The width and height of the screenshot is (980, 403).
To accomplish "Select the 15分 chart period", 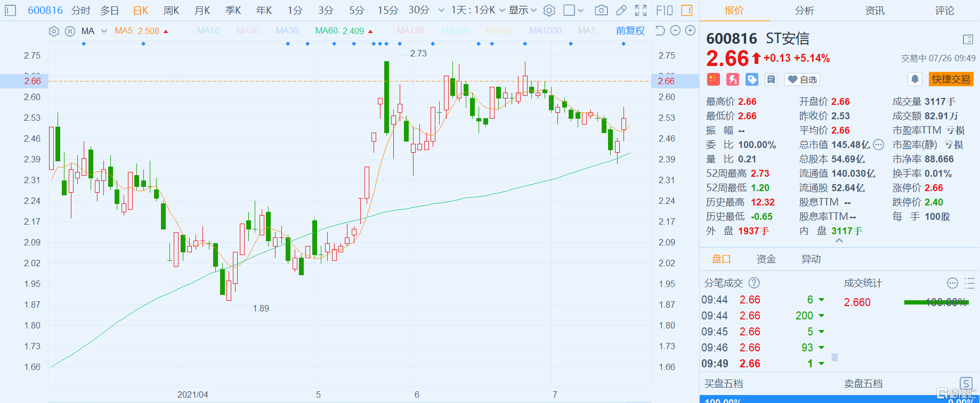I will tap(388, 10).
